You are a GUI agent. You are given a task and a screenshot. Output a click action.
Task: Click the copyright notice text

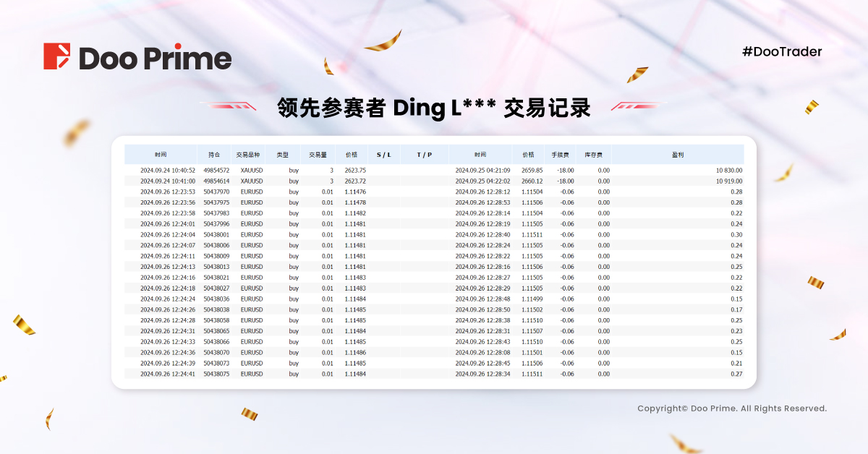(x=733, y=408)
